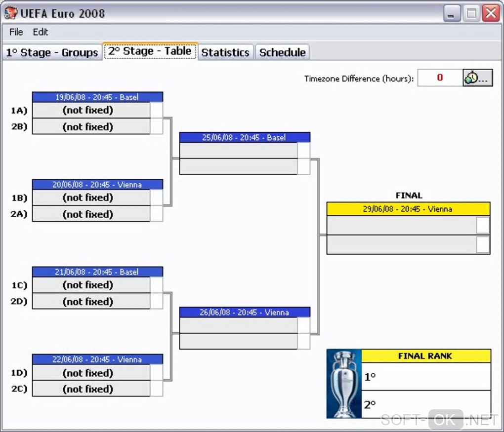
Task: Click score box for team 1B
Action: click(x=156, y=197)
